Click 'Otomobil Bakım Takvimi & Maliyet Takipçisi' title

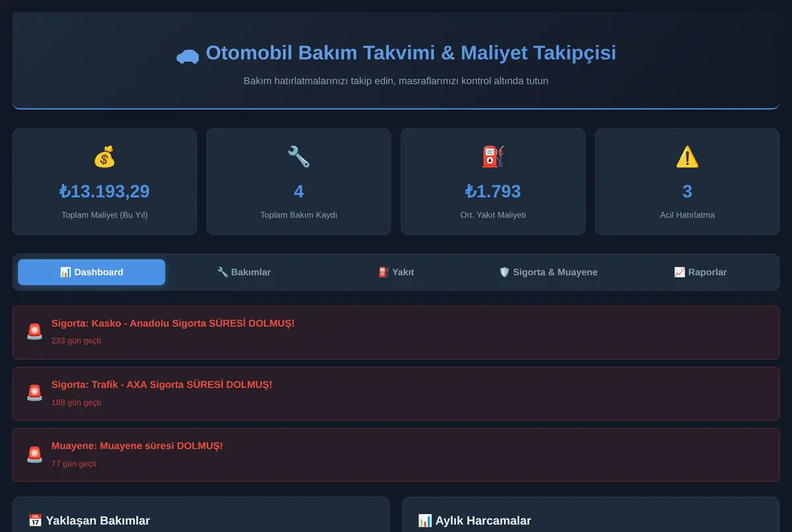(411, 53)
